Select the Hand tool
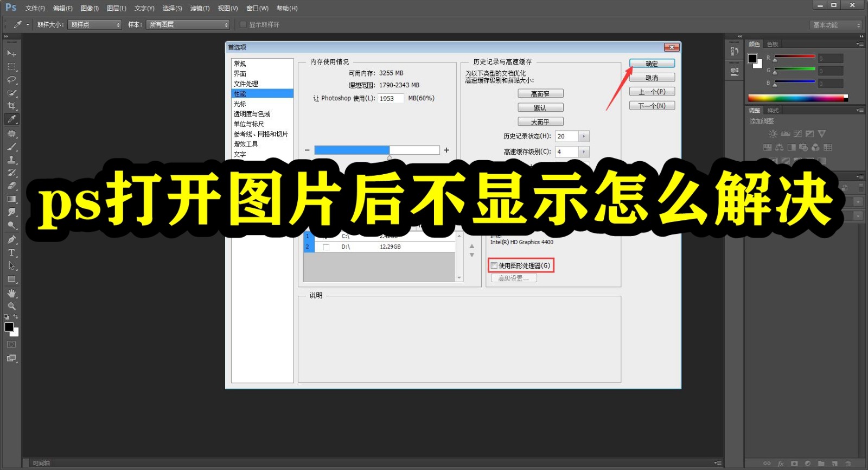Viewport: 868px width, 470px height. pos(11,294)
